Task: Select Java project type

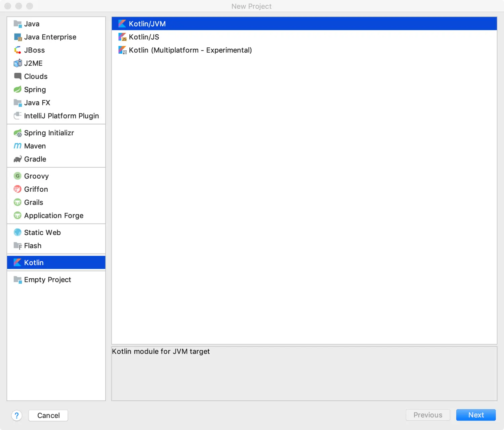Action: tap(56, 24)
